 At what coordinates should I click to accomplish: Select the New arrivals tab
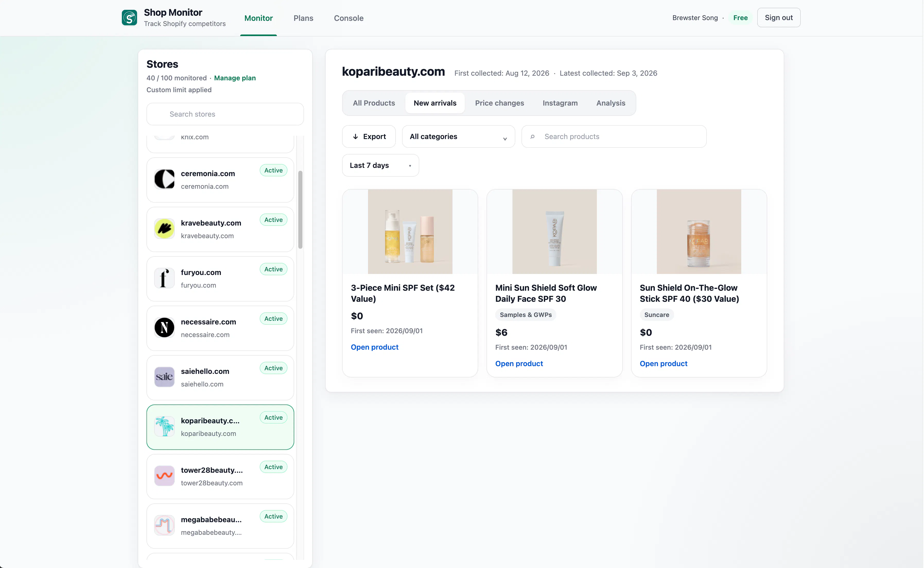point(435,103)
